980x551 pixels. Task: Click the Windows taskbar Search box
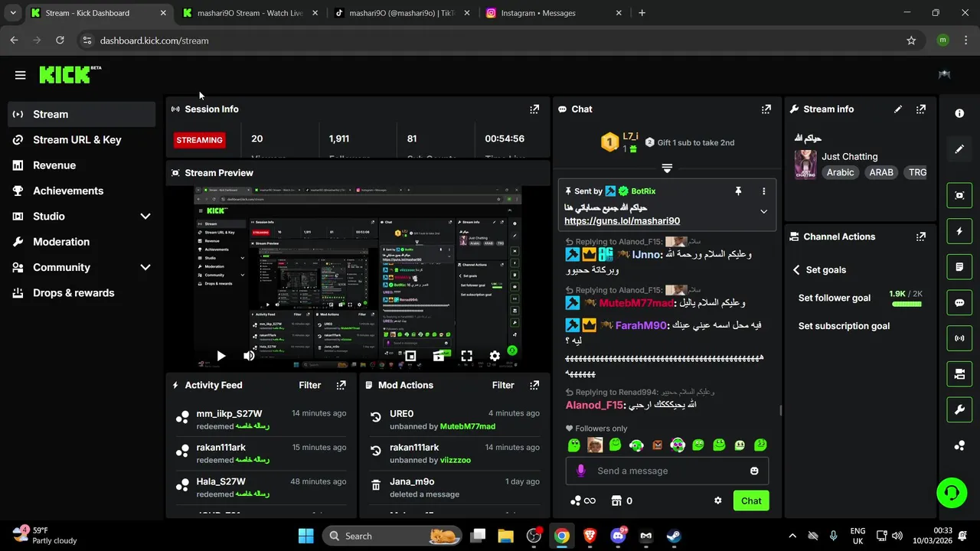point(392,536)
